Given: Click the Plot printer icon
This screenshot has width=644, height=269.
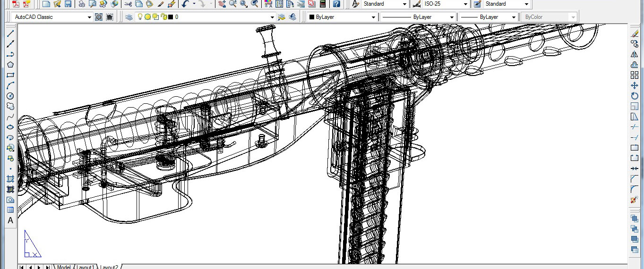Looking at the screenshot, I should [82, 4].
